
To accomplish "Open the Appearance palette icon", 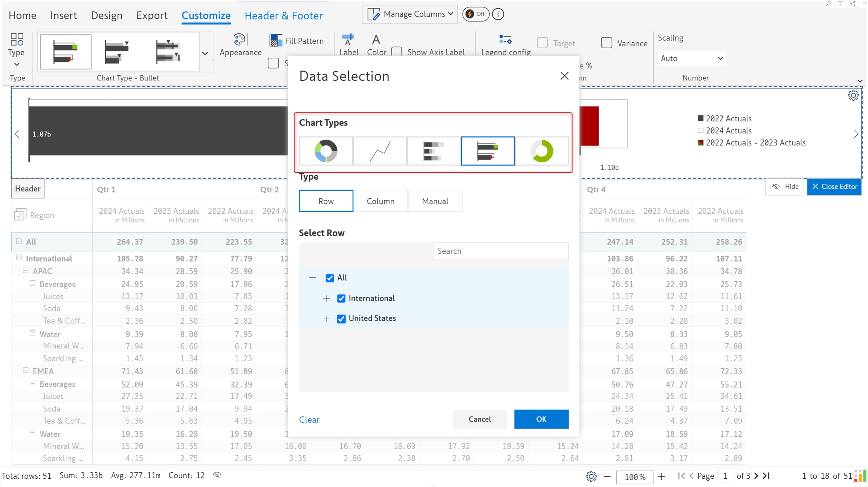I will click(240, 40).
